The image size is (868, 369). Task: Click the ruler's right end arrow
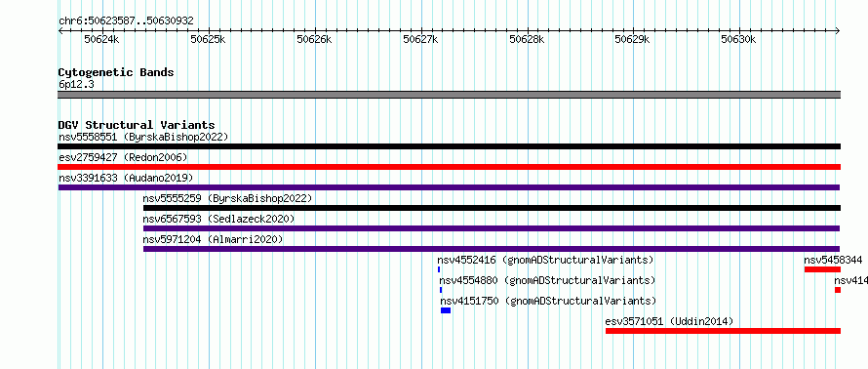coord(838,30)
